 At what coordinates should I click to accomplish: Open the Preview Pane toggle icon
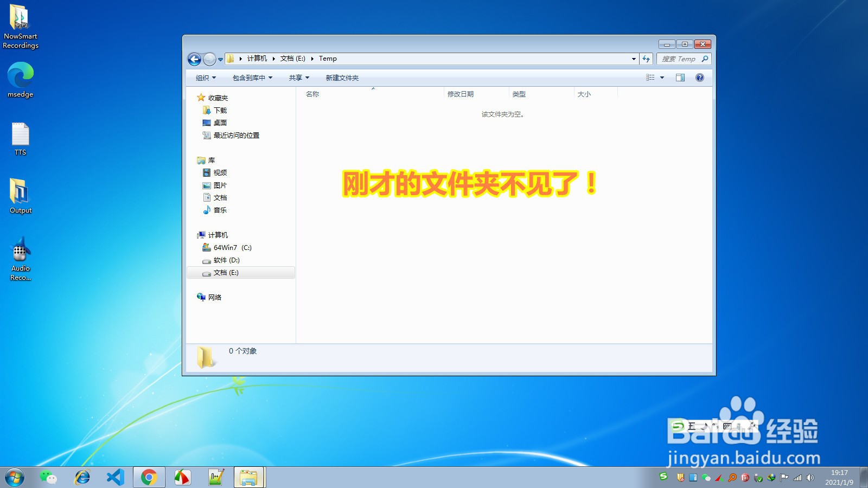pos(680,77)
